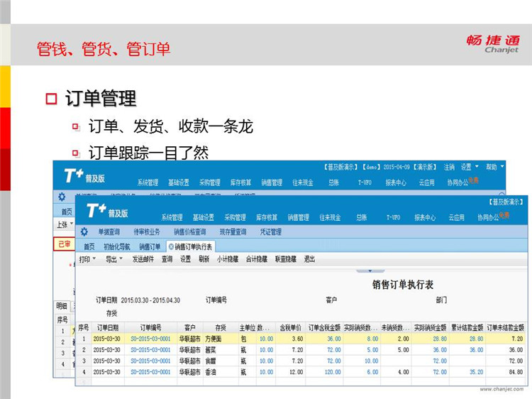The height and width of the screenshot is (399, 532).
Task: Toggle 小计隐藏 in the report toolbar
Action: point(228,259)
